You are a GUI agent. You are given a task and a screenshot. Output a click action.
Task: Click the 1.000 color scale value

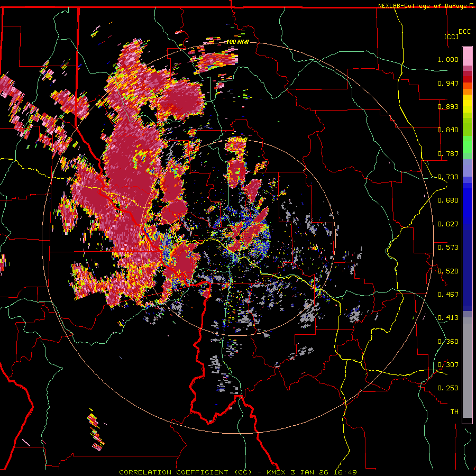(448, 59)
